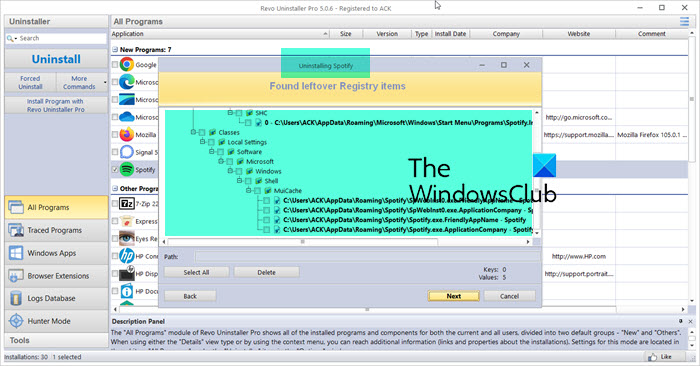Collapse the MuiCache tree node

(x=249, y=191)
